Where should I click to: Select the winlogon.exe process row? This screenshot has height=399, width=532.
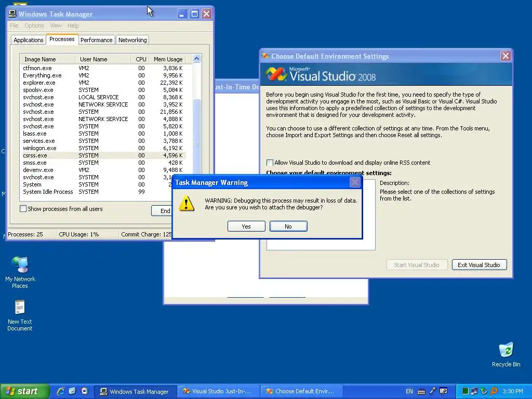pos(103,148)
